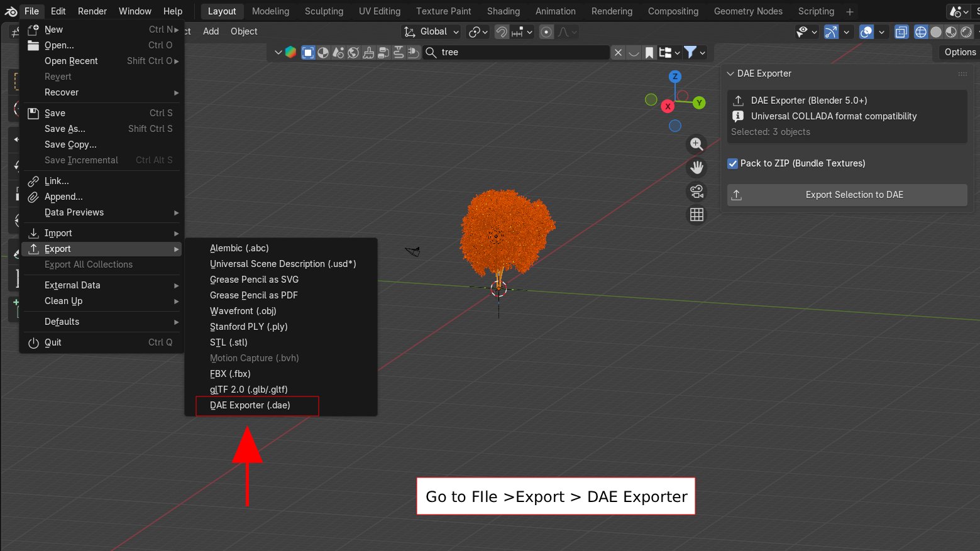Click Export Selection to DAE button

coord(847,195)
